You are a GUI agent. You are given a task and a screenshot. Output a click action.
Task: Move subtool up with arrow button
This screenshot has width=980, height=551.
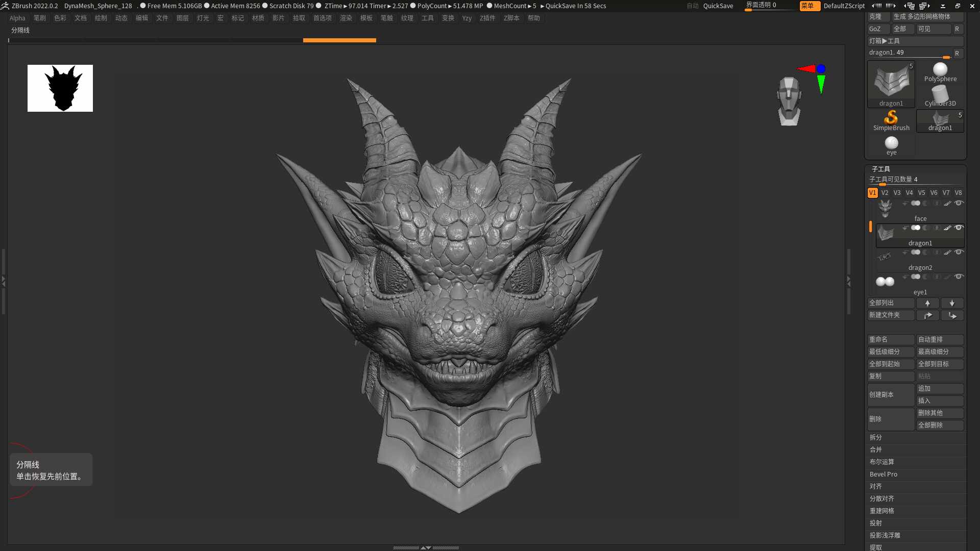tap(927, 303)
